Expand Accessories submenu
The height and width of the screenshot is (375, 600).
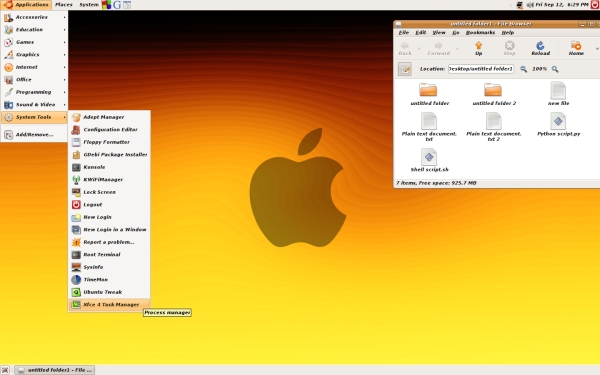tap(34, 17)
